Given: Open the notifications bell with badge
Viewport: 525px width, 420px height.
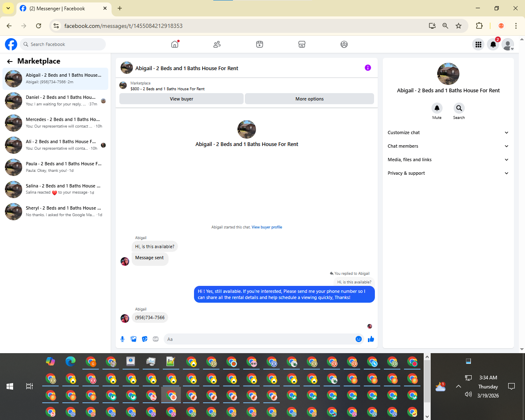Looking at the screenshot, I should coord(493,44).
